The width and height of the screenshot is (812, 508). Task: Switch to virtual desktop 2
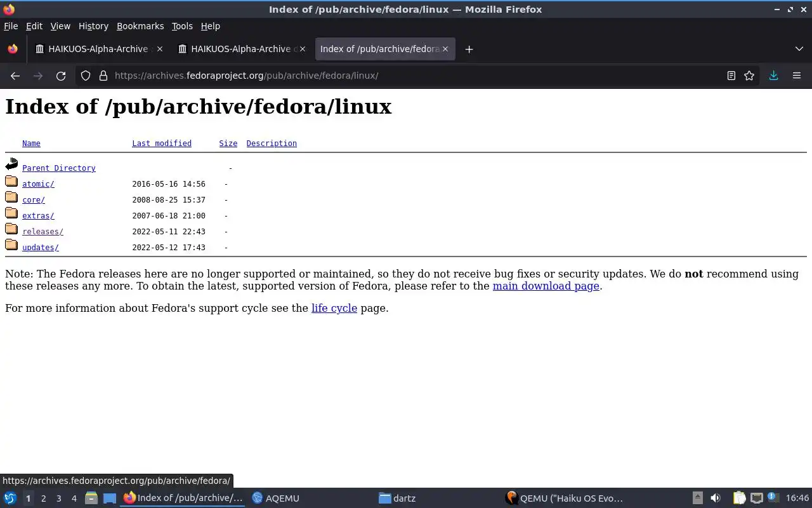[43, 498]
